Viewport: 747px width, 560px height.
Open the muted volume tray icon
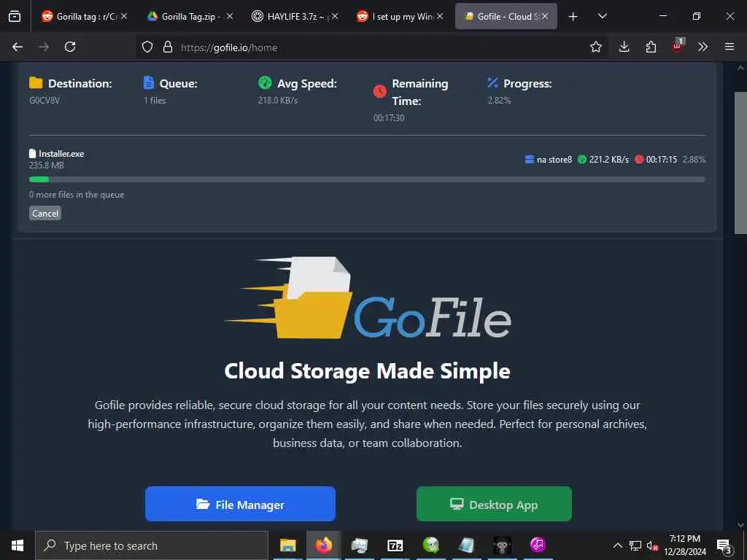653,545
